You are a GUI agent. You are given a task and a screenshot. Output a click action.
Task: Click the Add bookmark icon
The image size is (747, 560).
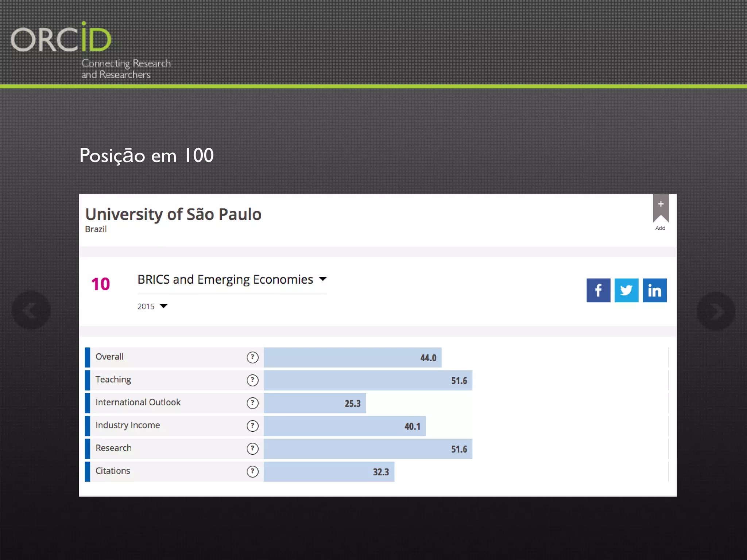click(661, 208)
